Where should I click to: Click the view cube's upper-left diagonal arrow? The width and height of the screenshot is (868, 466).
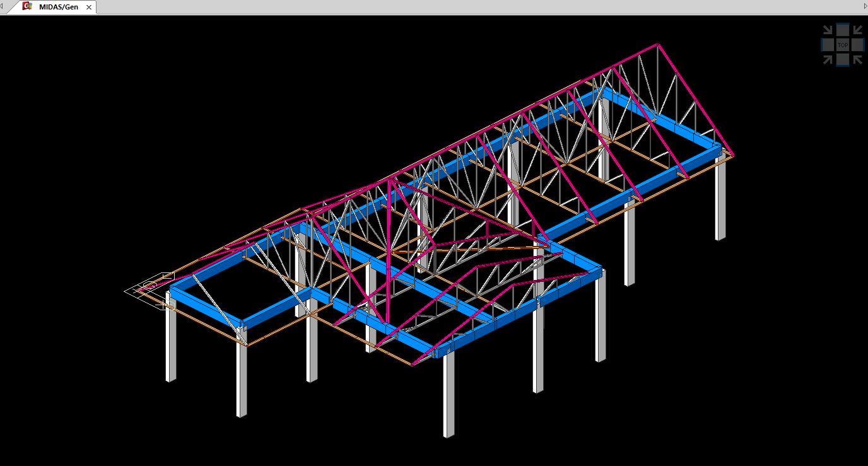[x=828, y=30]
